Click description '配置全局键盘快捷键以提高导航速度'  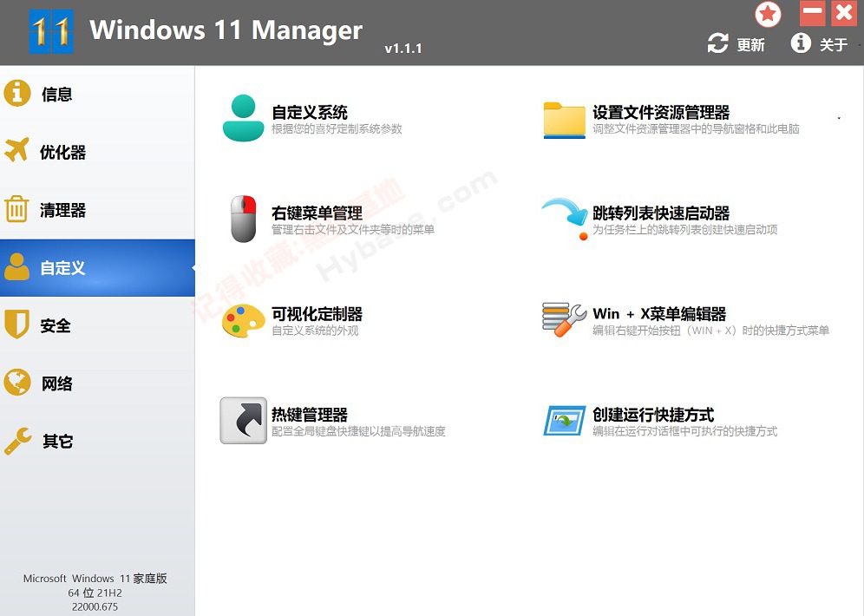pos(358,431)
